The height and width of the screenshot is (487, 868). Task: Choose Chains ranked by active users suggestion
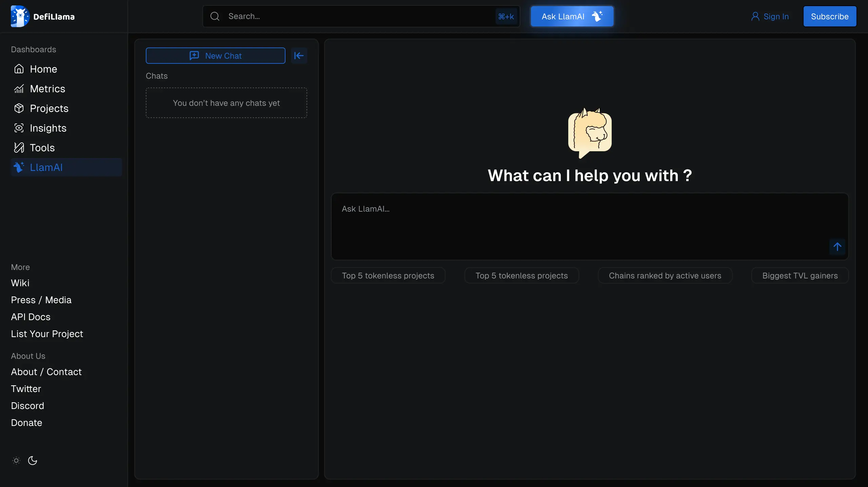[x=665, y=275]
